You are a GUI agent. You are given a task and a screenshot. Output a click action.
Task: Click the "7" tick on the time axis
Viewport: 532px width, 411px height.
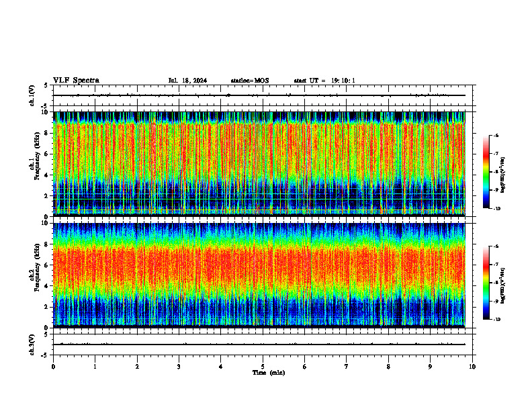tap(347, 367)
